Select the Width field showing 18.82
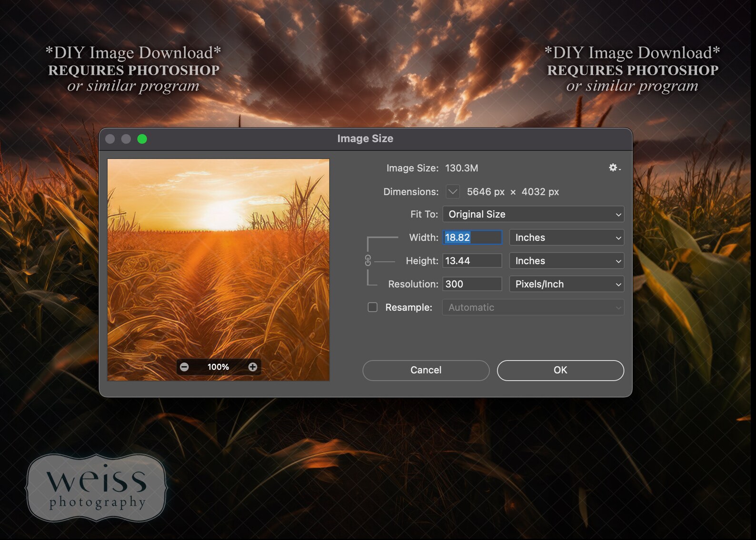The width and height of the screenshot is (756, 540). coord(472,237)
